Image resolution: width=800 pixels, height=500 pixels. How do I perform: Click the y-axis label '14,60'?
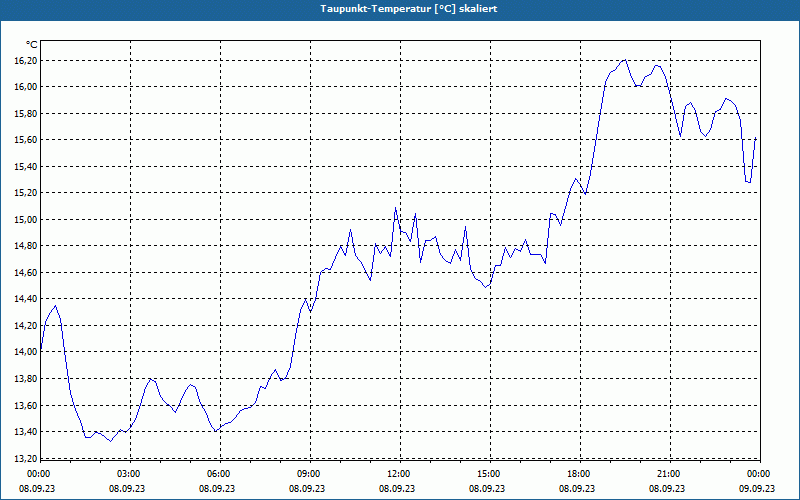click(x=26, y=272)
